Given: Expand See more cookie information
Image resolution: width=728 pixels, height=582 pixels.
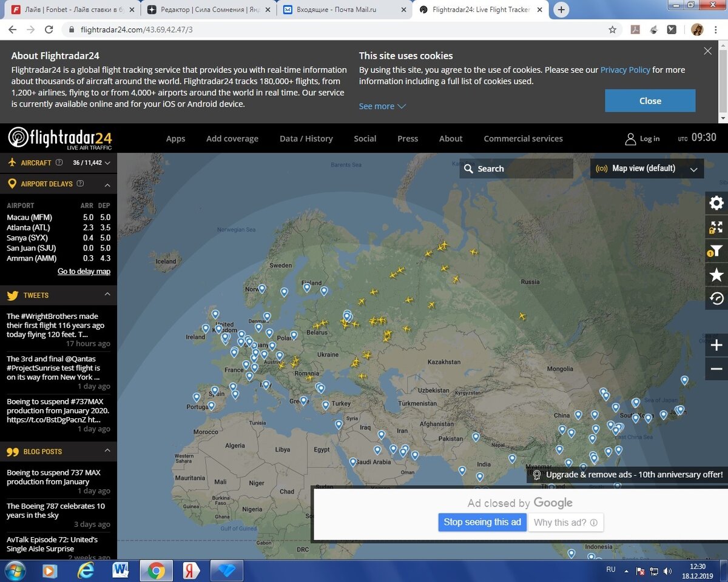Looking at the screenshot, I should [382, 106].
